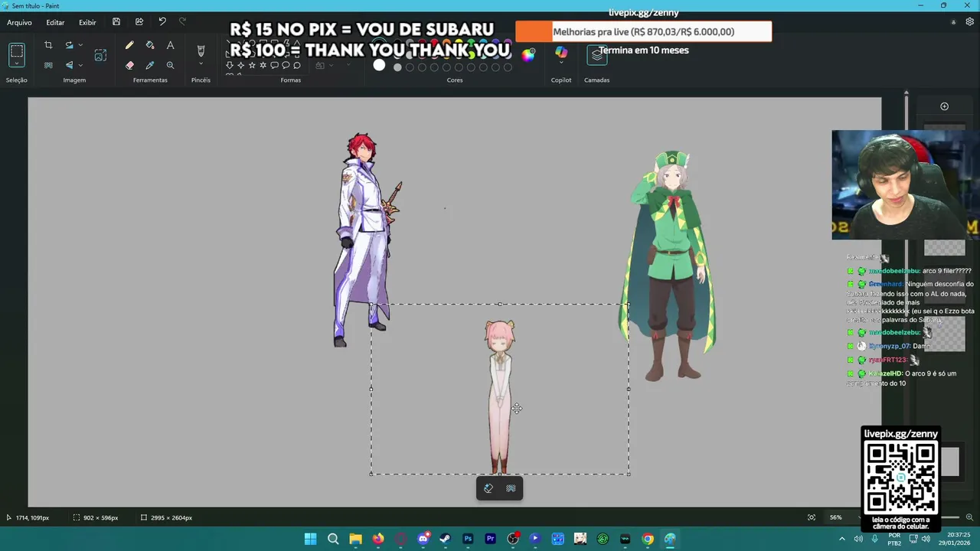This screenshot has width=980, height=551.
Task: Click the Undo arrow
Action: click(162, 22)
